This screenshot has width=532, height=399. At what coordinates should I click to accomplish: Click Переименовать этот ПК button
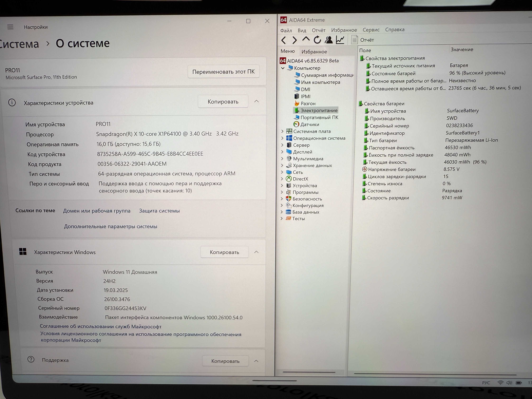click(223, 71)
